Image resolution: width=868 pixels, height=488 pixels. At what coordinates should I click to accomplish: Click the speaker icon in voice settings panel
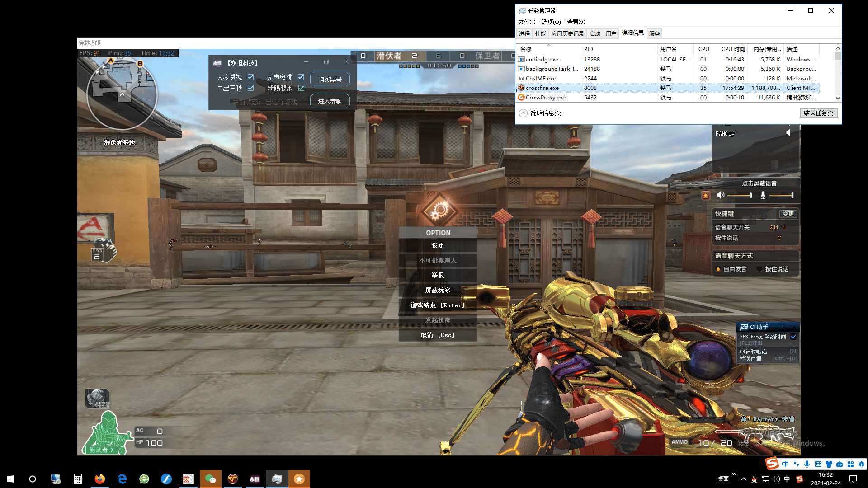pyautogui.click(x=721, y=195)
